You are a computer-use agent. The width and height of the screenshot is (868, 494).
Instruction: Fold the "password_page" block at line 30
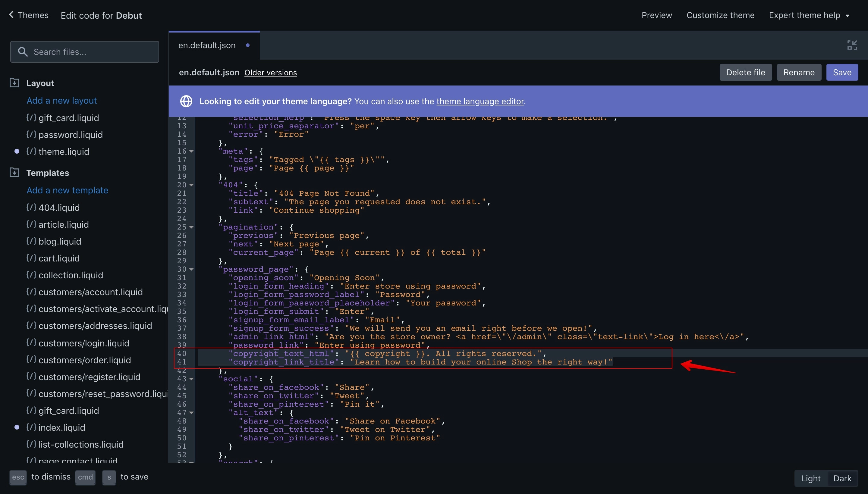click(191, 269)
